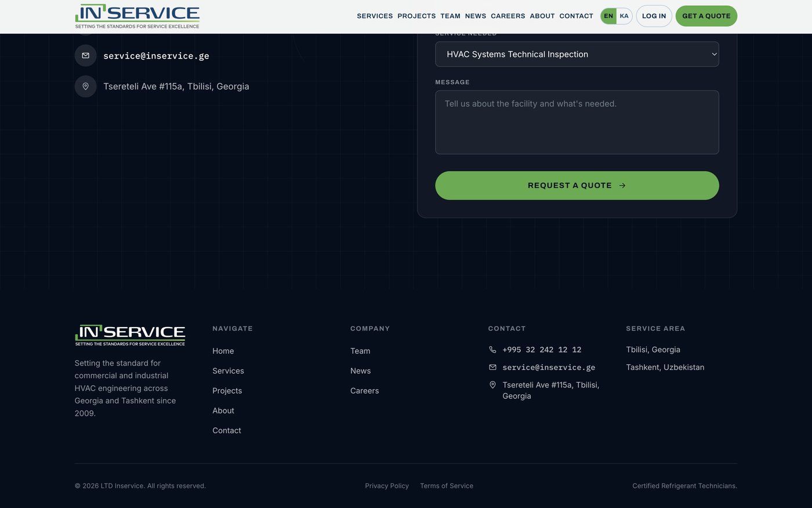Screen dimensions: 812x508
Task: Click the copyright 2026 LTD Inservice text
Action: [140, 486]
